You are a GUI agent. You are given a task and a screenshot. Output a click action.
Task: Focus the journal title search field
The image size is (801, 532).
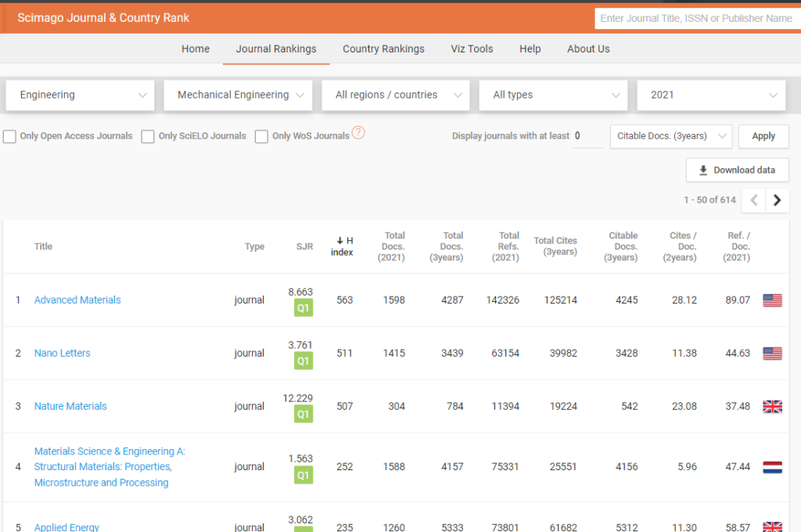point(698,19)
